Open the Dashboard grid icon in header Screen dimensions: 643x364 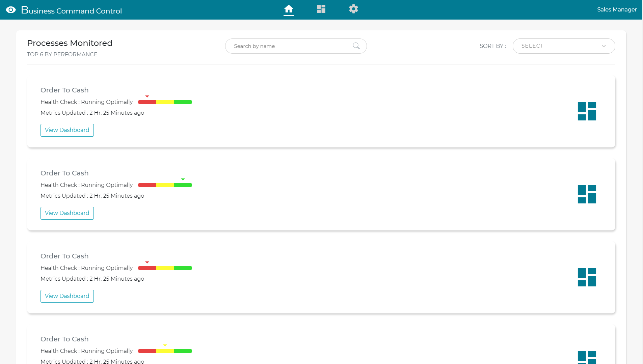click(321, 9)
